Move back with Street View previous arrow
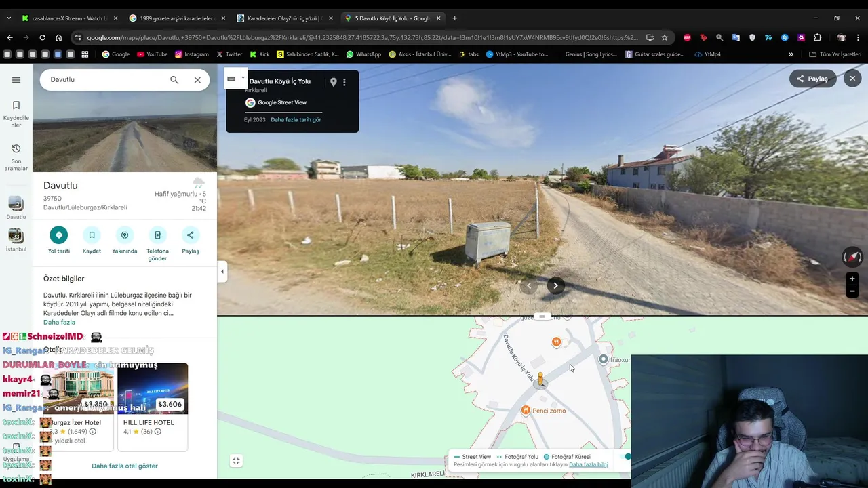 529,285
